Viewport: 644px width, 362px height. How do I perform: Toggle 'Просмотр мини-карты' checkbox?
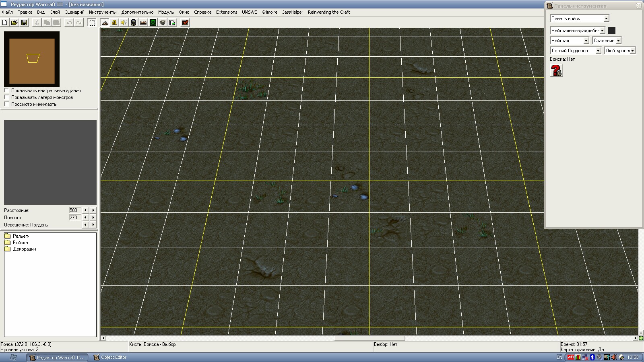[x=6, y=104]
